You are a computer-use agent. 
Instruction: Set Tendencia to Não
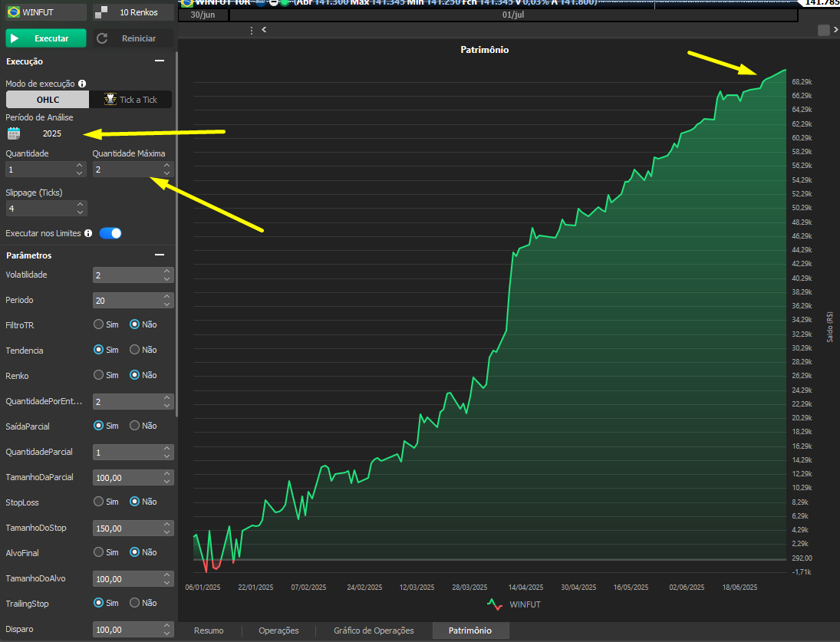pos(135,350)
